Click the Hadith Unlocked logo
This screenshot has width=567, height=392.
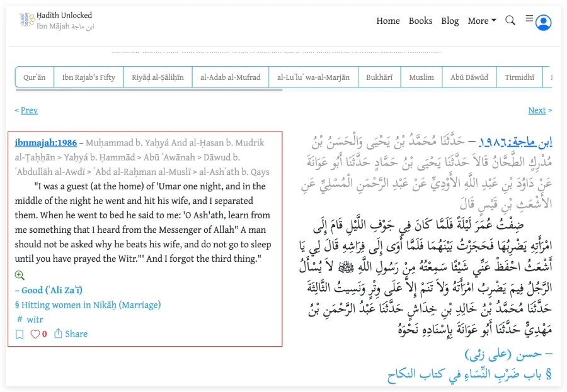(25, 20)
